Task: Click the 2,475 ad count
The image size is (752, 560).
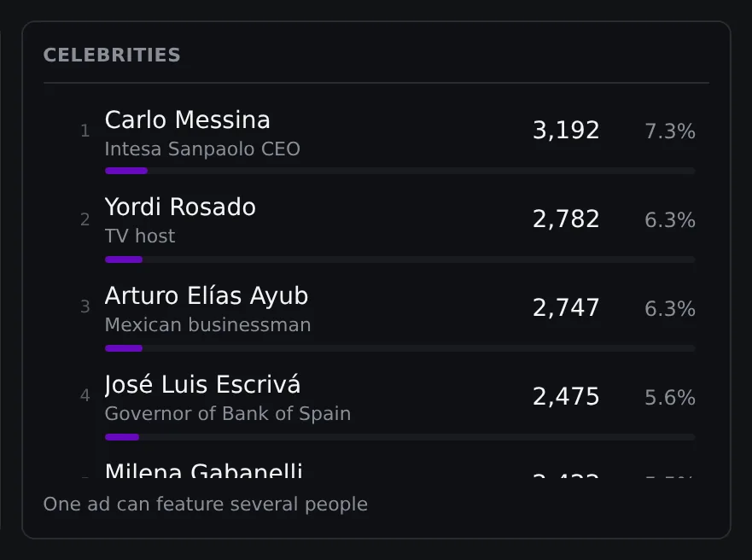Action: (566, 396)
